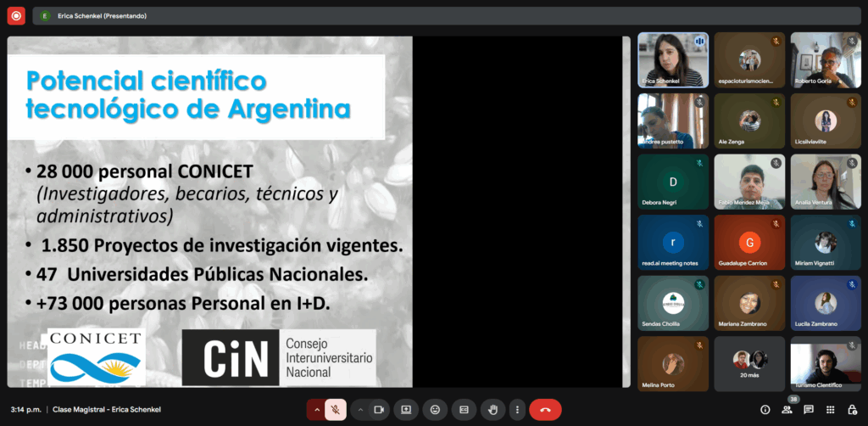Screen dimensions: 868x426
Task: Select Mariana Zambrano participant tile
Action: [x=749, y=303]
